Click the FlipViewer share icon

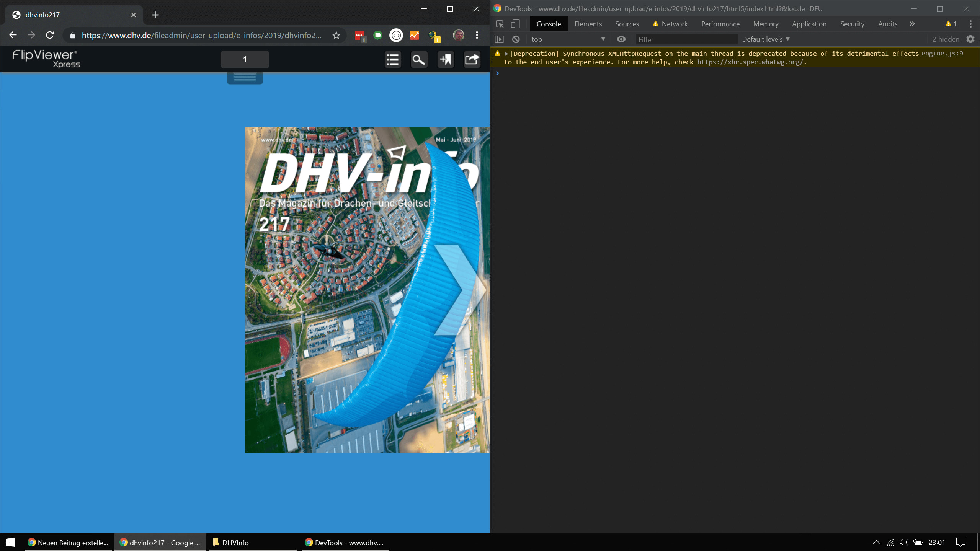tap(472, 60)
